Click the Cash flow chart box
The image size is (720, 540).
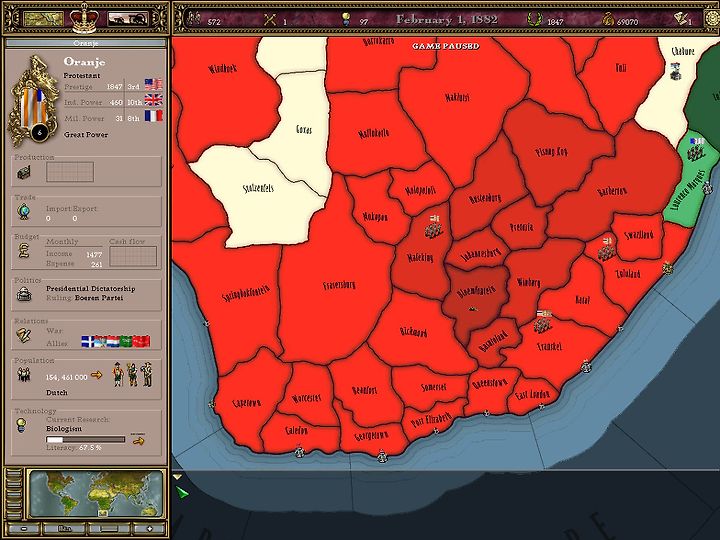pos(133,256)
